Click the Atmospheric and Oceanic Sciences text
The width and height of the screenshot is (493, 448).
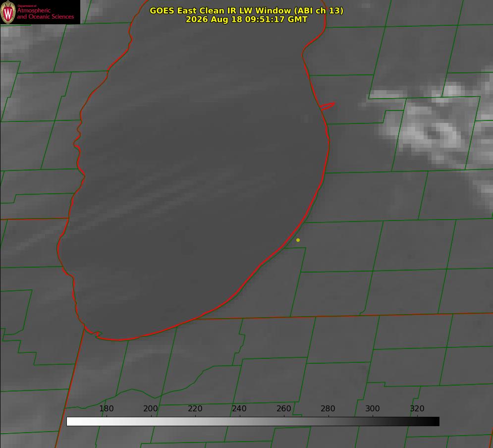(x=45, y=13)
